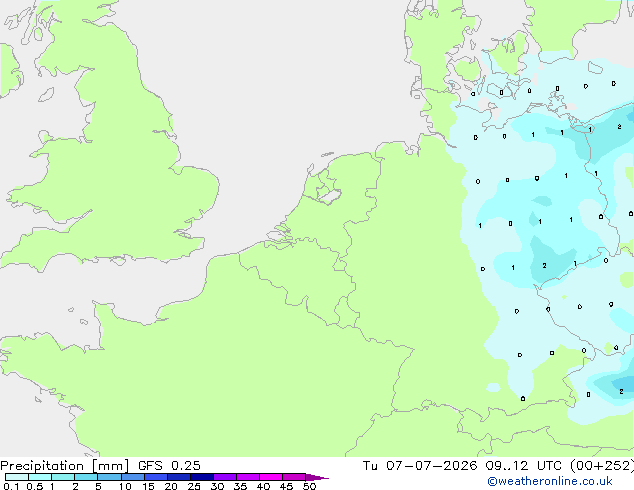Click the '50' legend scale label
This screenshot has height=490, width=634.
[309, 486]
